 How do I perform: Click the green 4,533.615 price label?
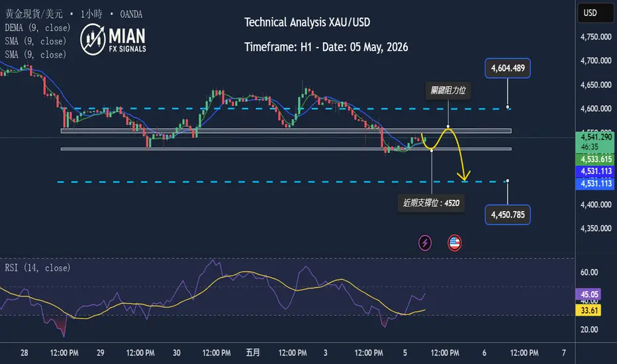point(595,159)
